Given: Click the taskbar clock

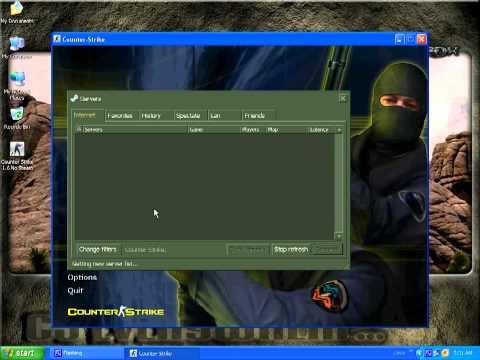Looking at the screenshot, I should pos(463,353).
